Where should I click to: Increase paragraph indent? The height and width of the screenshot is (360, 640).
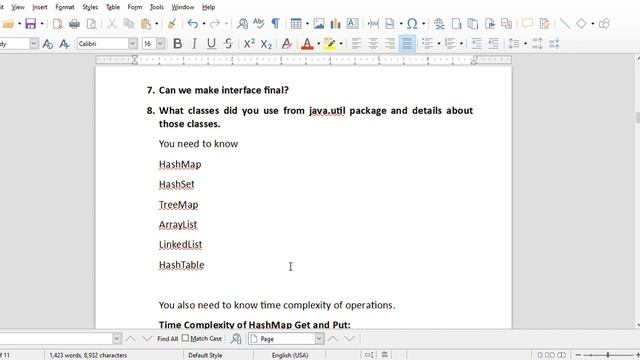[x=476, y=43]
